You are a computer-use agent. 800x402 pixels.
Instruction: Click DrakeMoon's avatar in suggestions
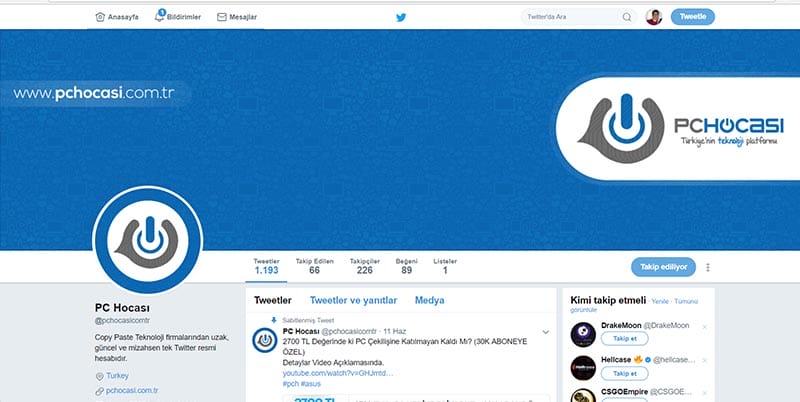click(583, 333)
